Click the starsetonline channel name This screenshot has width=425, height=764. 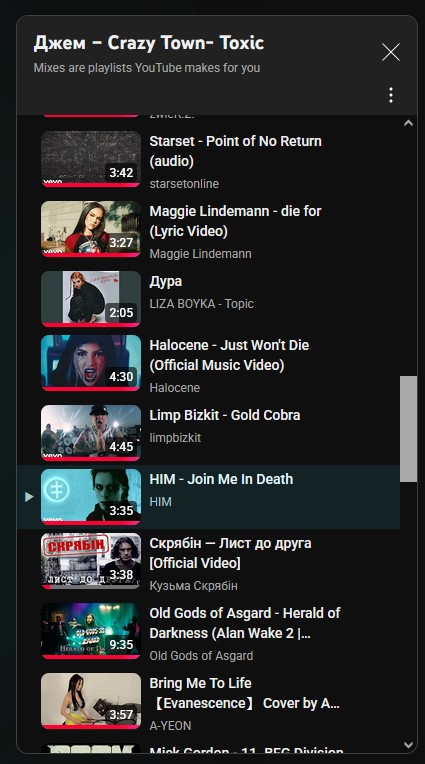(x=184, y=184)
